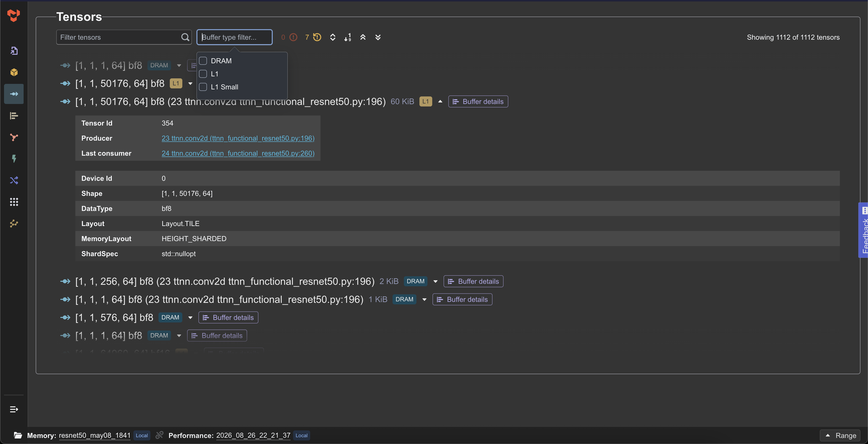Click the sort 1-9 order icon
The image size is (868, 444).
(348, 37)
